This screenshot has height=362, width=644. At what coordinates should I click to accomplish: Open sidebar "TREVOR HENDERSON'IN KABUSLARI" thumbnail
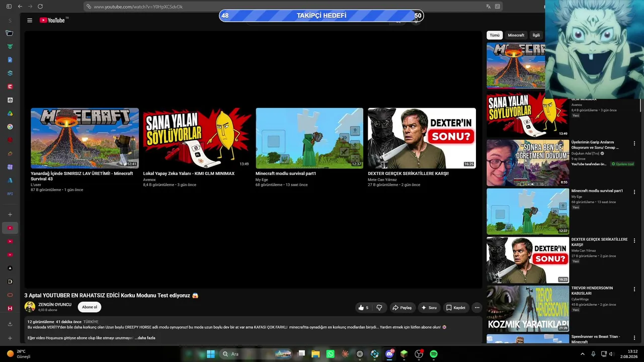point(528,309)
